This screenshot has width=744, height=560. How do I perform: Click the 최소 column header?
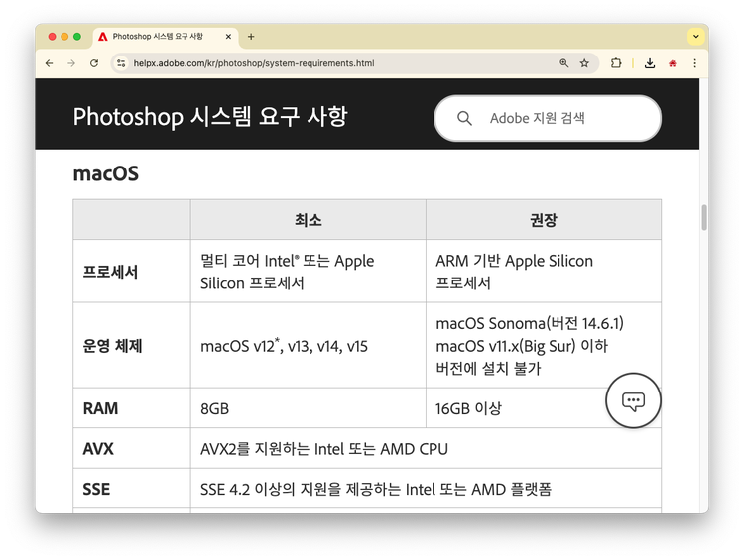click(x=309, y=220)
